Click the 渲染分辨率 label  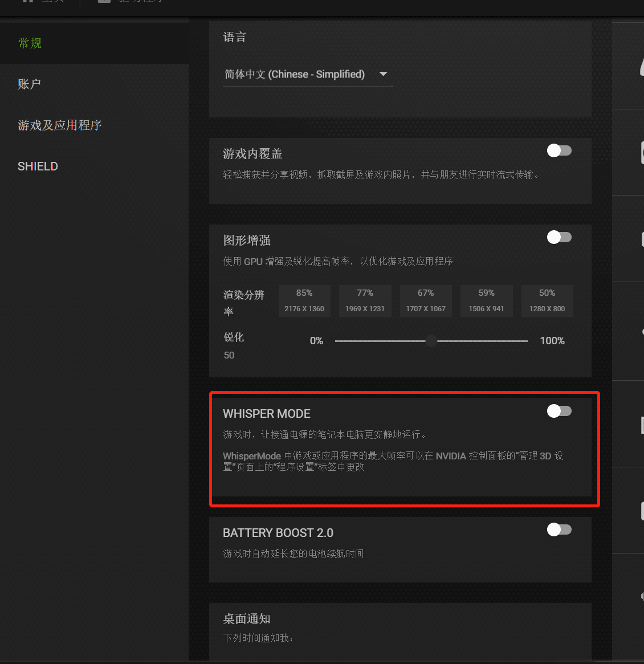tap(244, 303)
